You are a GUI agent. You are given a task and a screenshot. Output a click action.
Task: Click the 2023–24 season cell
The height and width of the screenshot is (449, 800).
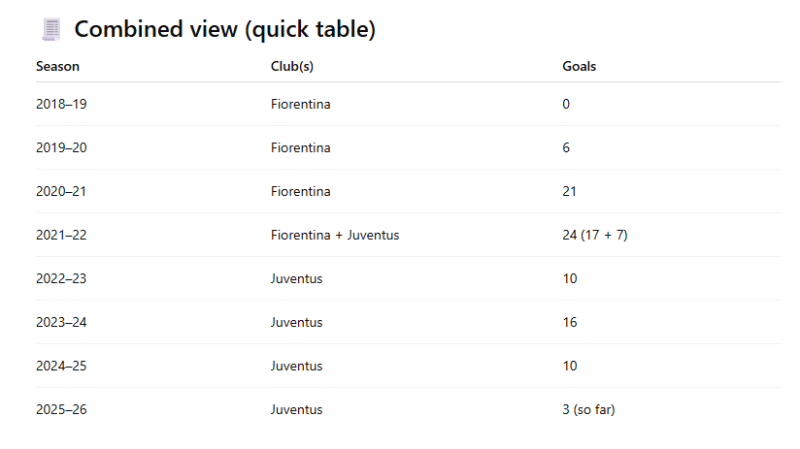tap(61, 322)
